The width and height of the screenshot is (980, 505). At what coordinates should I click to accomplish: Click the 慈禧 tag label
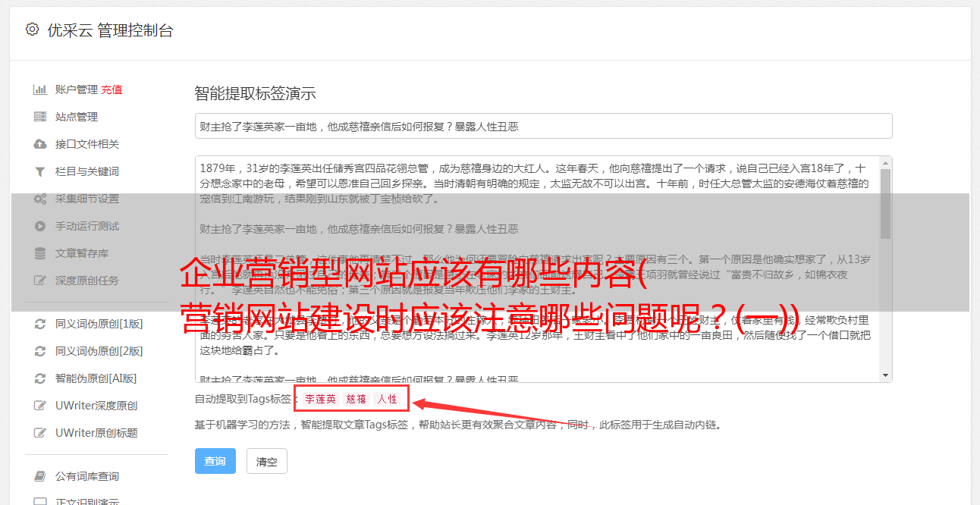tap(357, 399)
